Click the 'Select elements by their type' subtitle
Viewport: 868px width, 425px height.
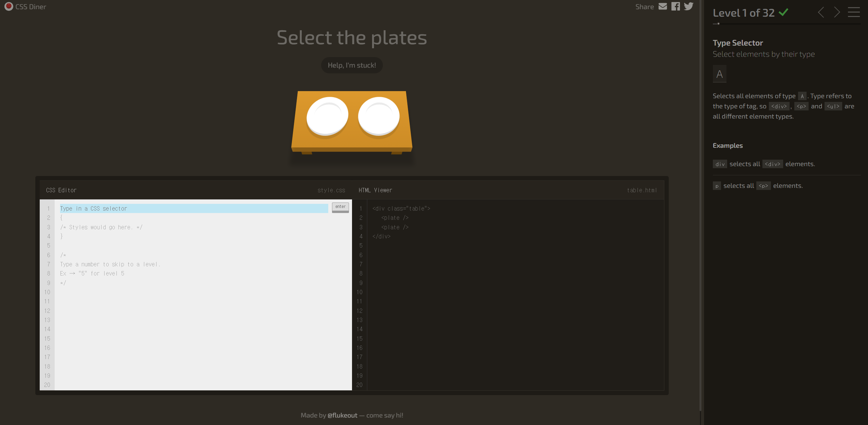(764, 54)
